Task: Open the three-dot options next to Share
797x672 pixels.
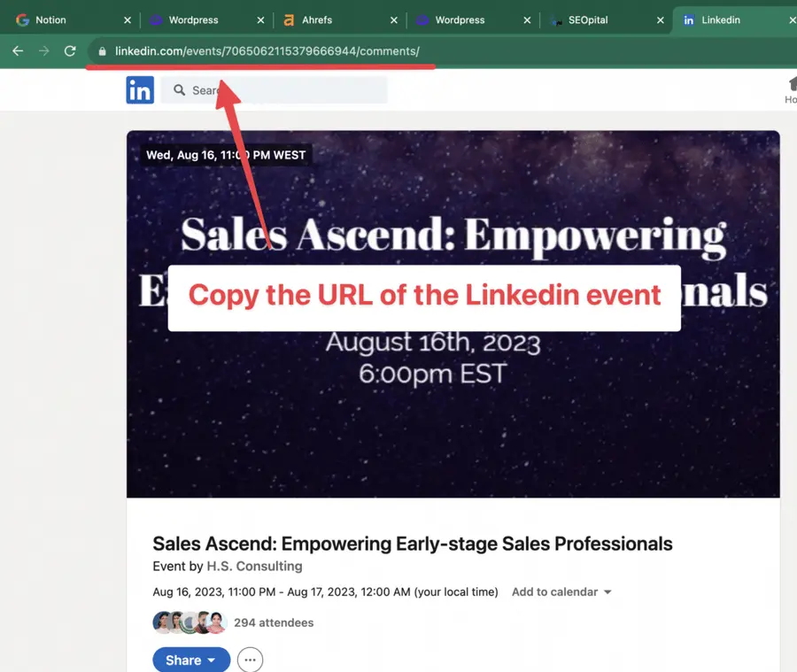Action: coord(249,660)
